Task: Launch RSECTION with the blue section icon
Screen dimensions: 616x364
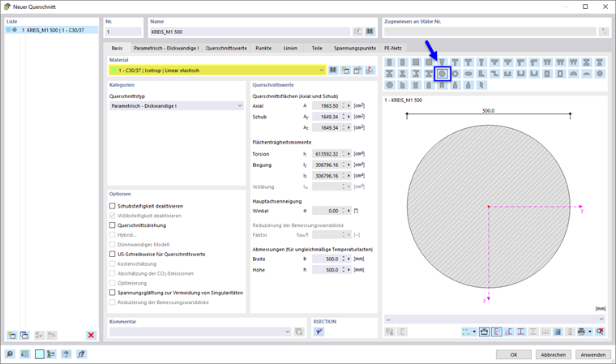Action: pos(319,332)
